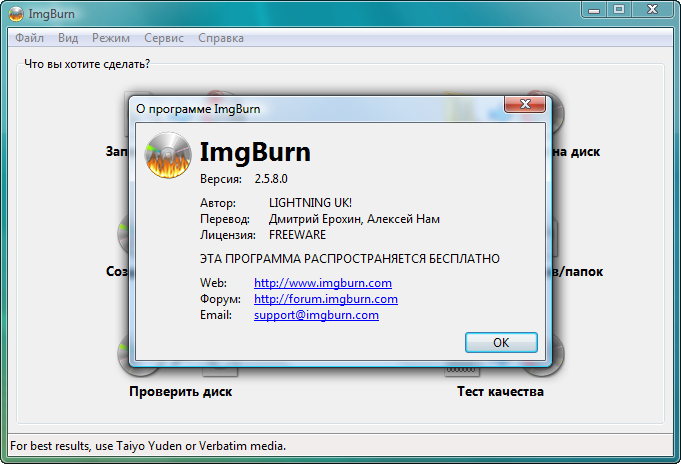
Task: Open the Вид menu
Action: click(68, 38)
